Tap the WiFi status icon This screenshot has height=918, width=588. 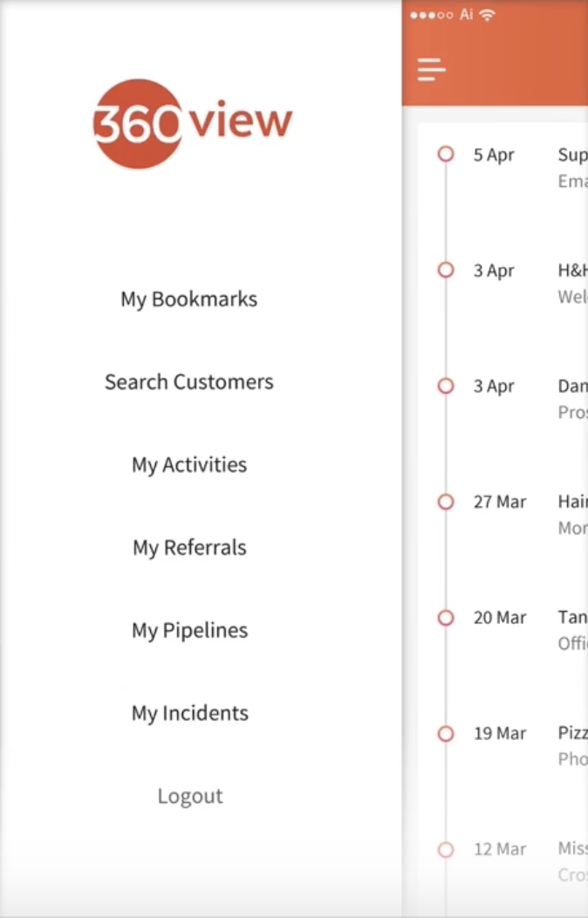(487, 15)
